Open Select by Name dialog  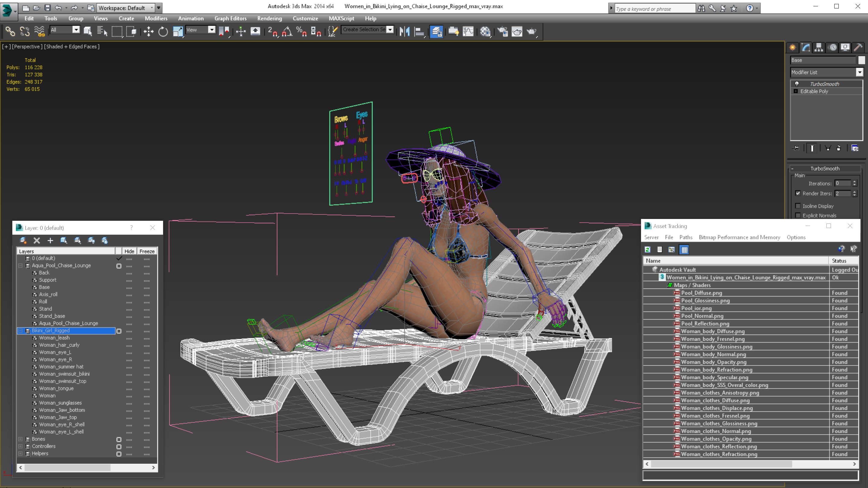pos(102,31)
